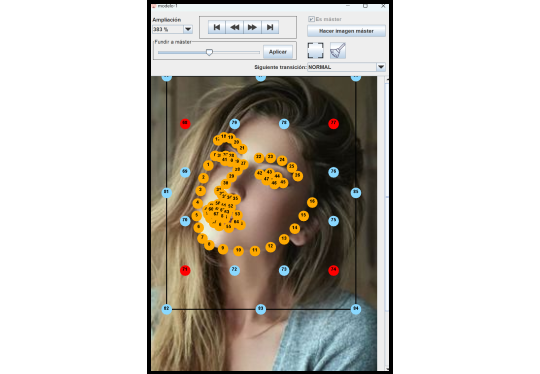Image resolution: width=540 pixels, height=374 pixels.
Task: Select red control point 74
Action: pos(333,270)
